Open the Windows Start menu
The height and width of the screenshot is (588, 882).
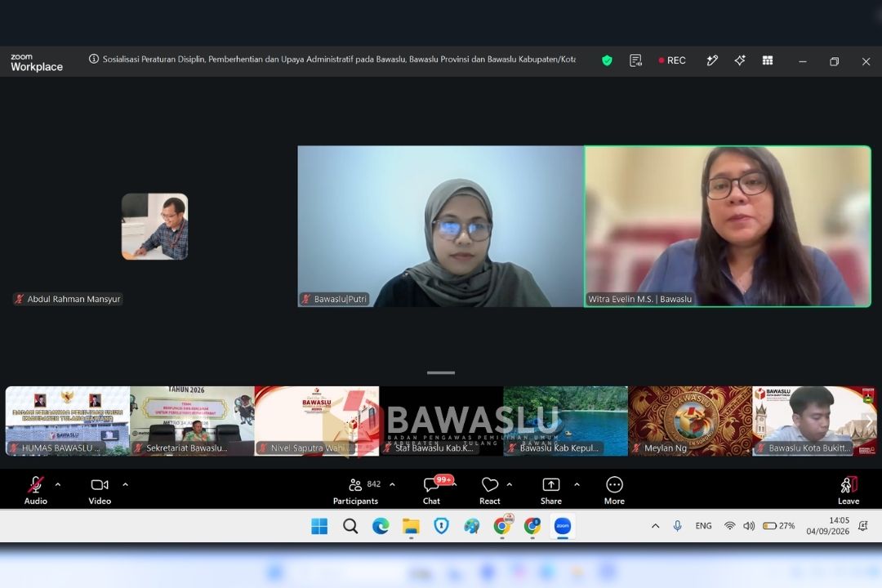319,526
